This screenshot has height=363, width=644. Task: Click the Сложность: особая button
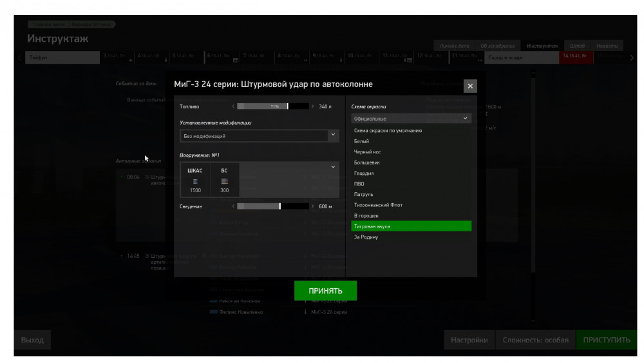[536, 340]
